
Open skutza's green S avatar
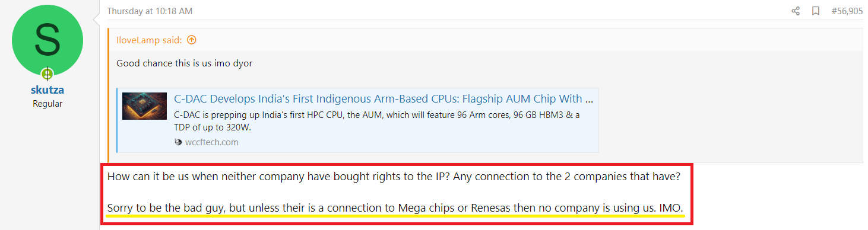point(47,40)
